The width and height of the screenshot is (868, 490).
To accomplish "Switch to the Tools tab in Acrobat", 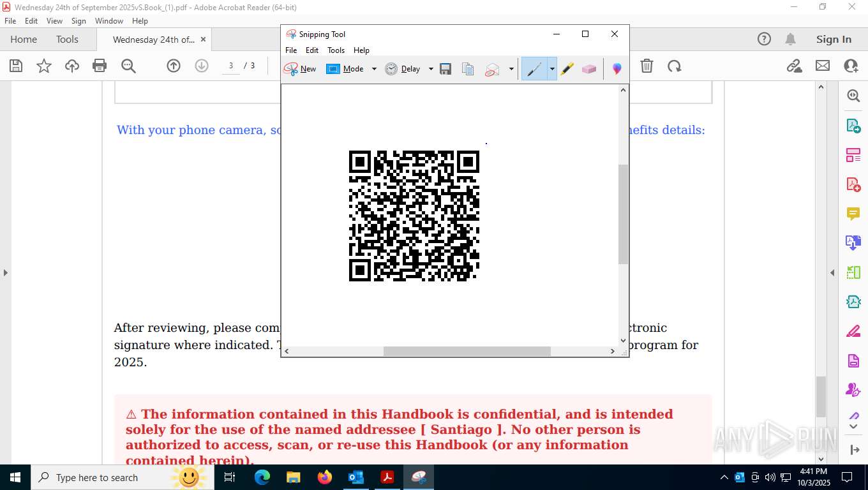I will coord(67,40).
